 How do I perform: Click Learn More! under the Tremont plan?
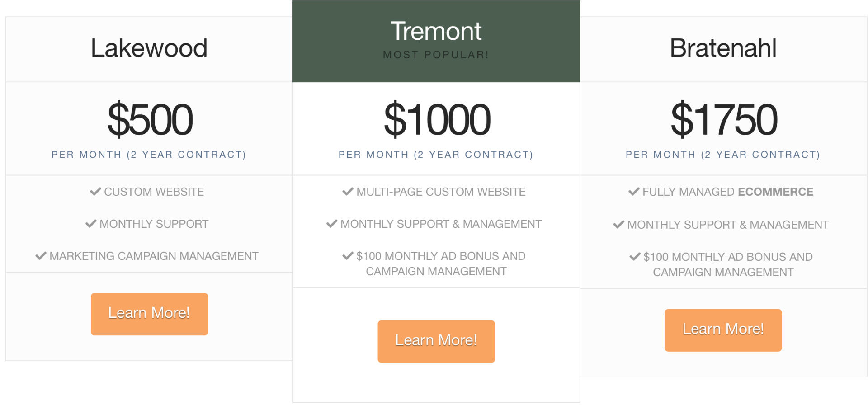point(436,341)
